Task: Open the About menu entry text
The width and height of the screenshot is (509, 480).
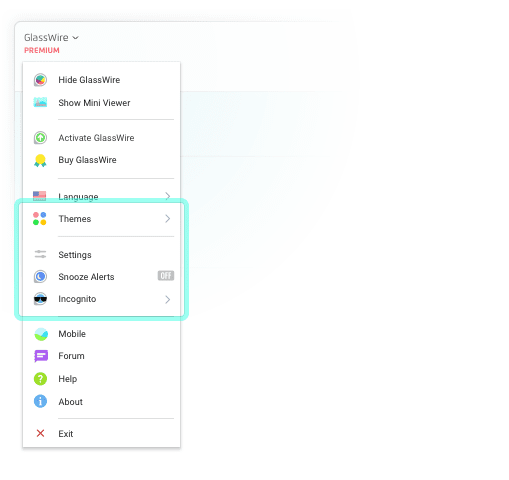Action: [70, 402]
